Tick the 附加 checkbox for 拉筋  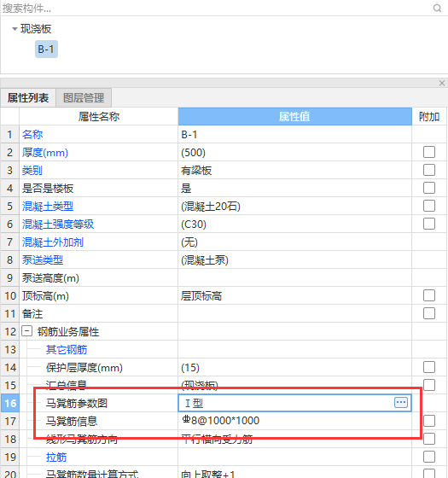click(x=428, y=457)
